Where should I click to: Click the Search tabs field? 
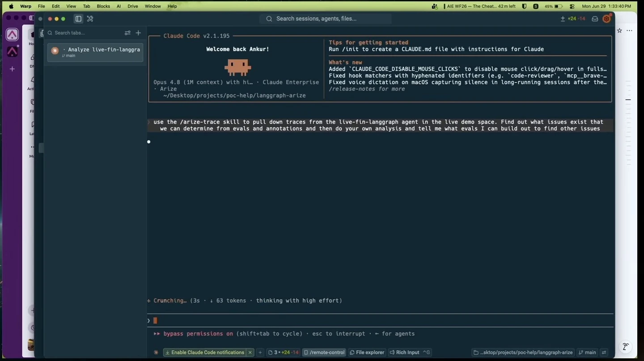[85, 33]
